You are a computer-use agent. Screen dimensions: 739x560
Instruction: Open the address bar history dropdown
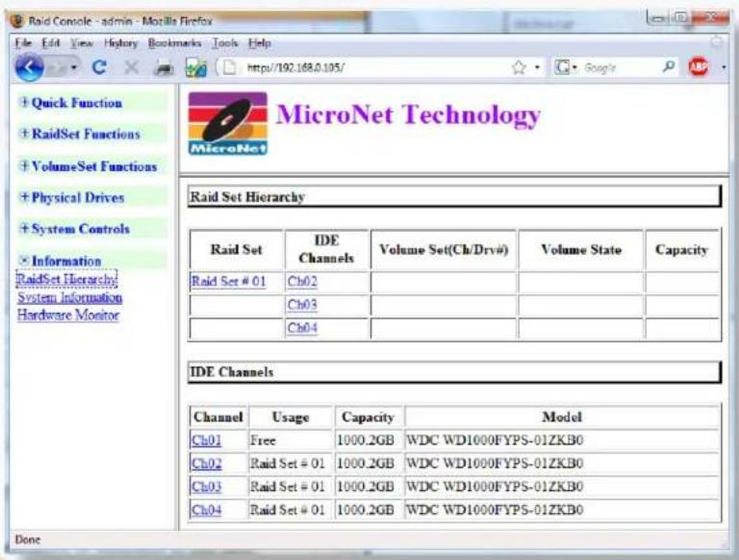[537, 68]
